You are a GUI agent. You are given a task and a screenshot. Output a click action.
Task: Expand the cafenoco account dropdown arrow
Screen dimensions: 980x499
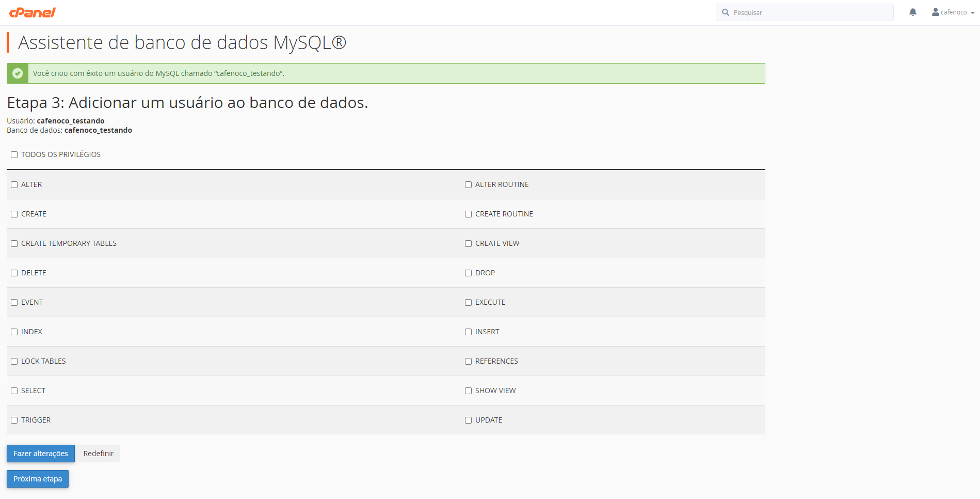click(x=973, y=13)
